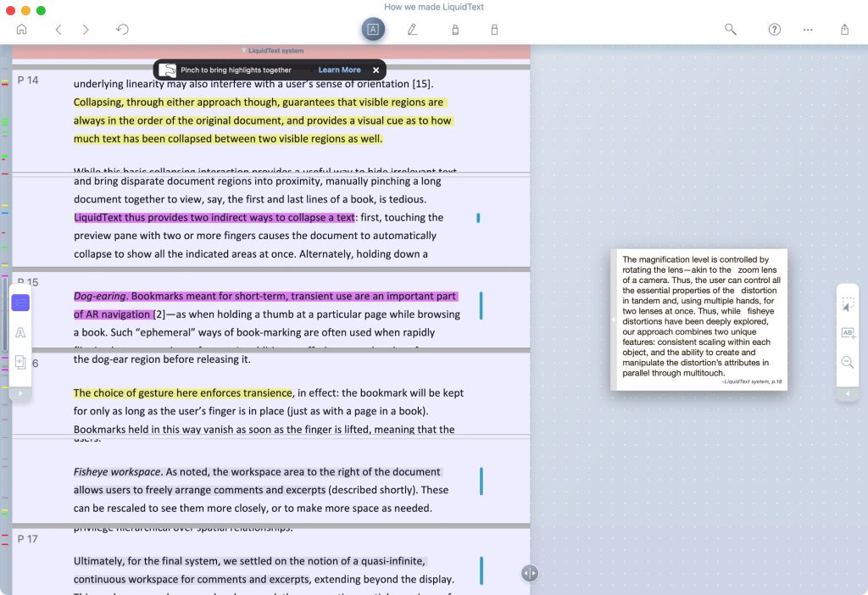Click the left collapser tab beside the excerpt card

614,320
